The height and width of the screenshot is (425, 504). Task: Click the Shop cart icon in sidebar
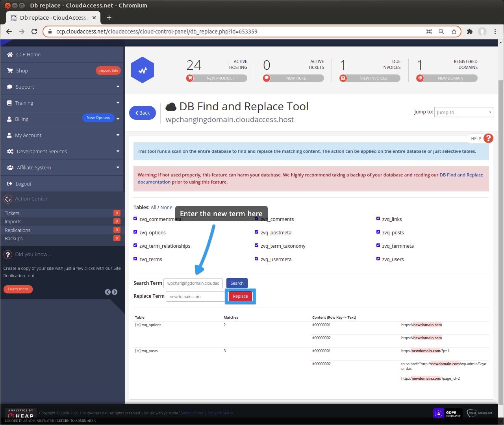pos(10,71)
